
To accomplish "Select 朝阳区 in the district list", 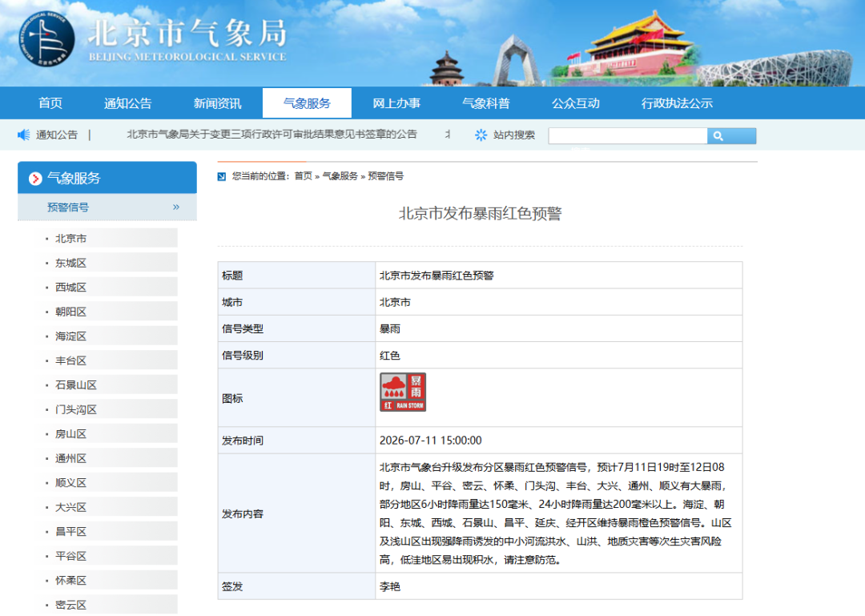I will point(70,312).
